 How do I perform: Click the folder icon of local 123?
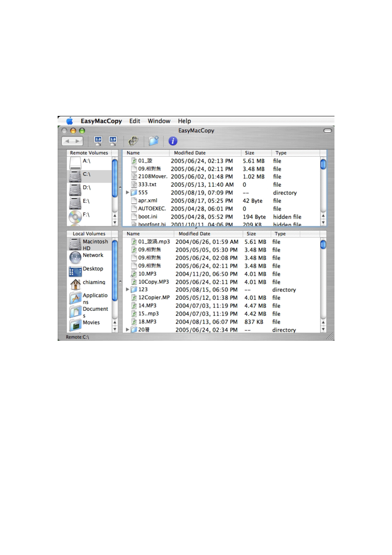[134, 289]
